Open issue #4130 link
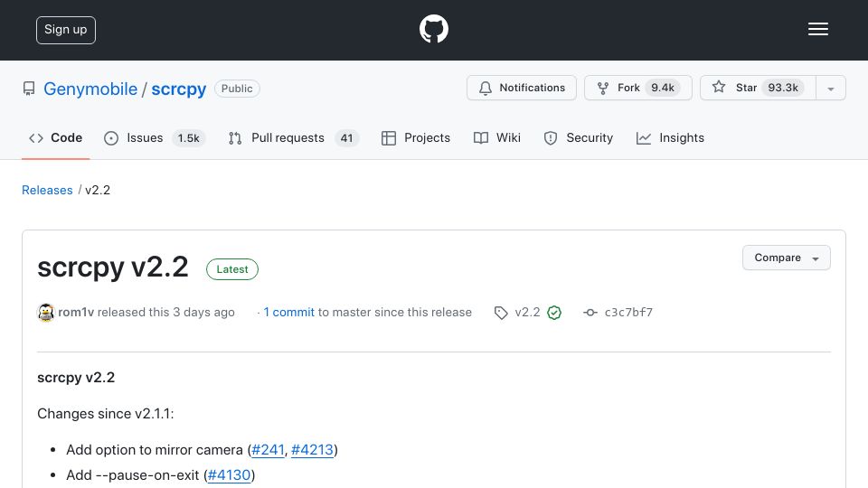 [229, 475]
